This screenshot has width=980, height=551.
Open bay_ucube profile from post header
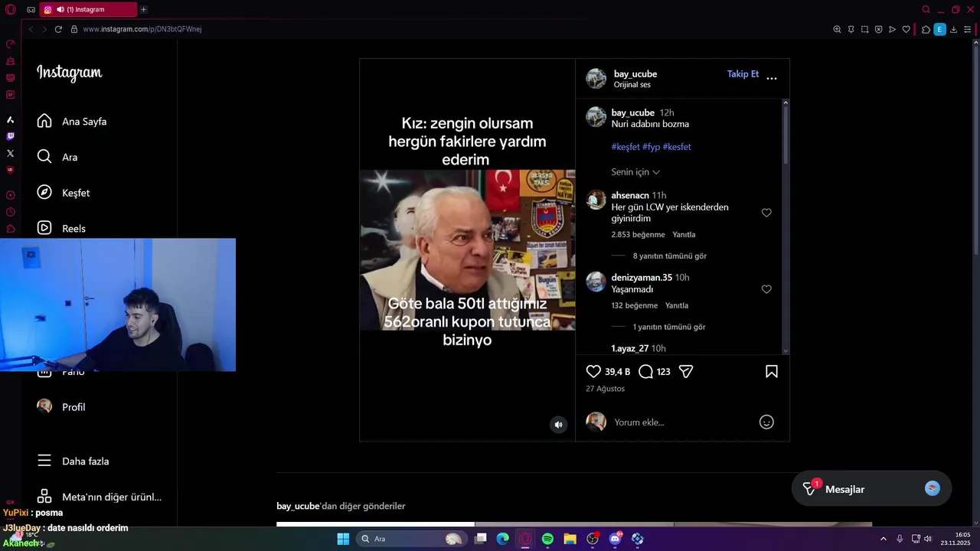click(635, 73)
